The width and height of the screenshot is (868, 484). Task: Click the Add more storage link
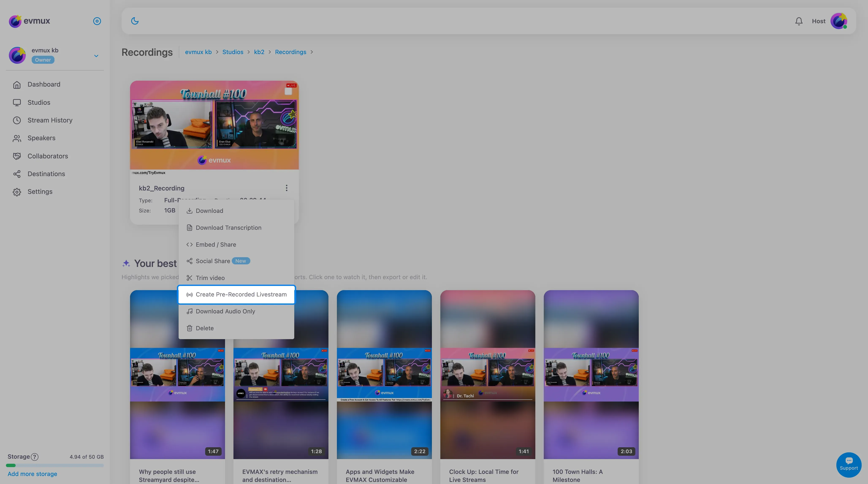pos(32,474)
